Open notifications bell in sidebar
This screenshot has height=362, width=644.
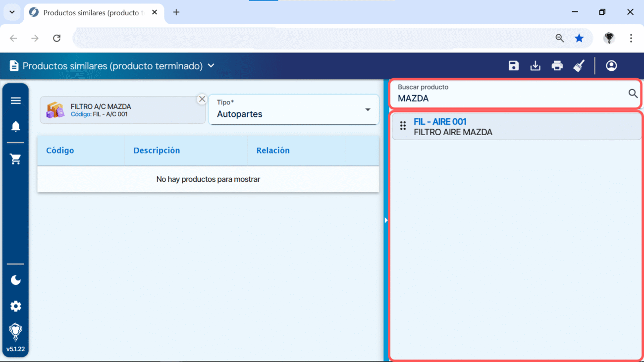pos(16,127)
